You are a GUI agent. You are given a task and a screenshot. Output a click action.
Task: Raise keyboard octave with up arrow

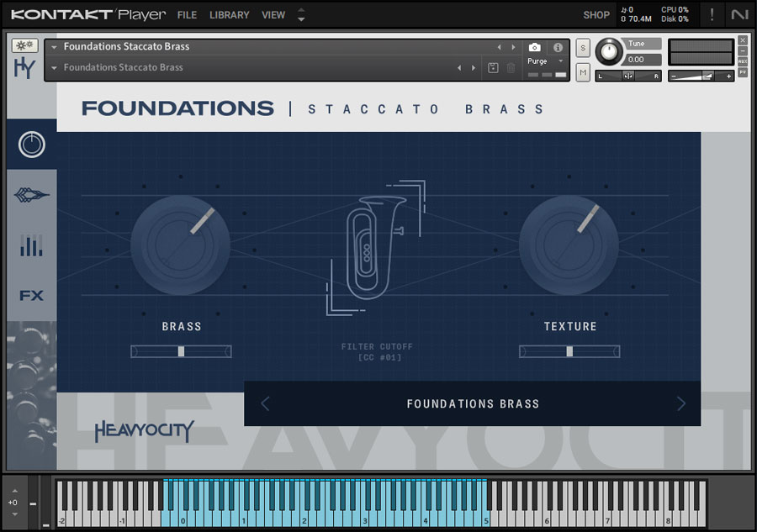15,491
